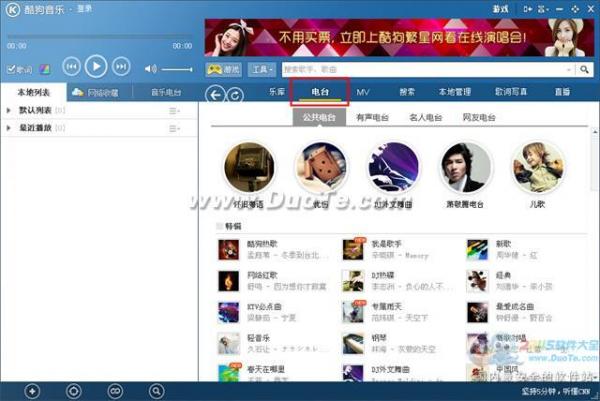Play the DJ外文舞曲 circular station
The image size is (600, 401).
coord(393,167)
